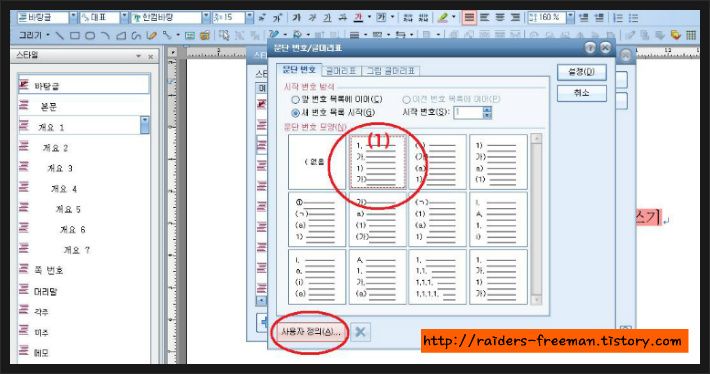
Task: Select the ellipse drawing tool
Action: coord(90,35)
